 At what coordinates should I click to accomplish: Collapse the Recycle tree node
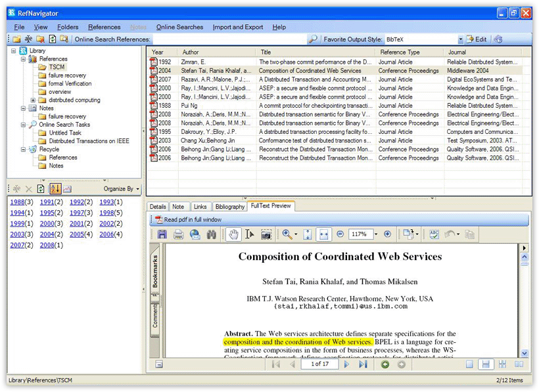[x=23, y=150]
